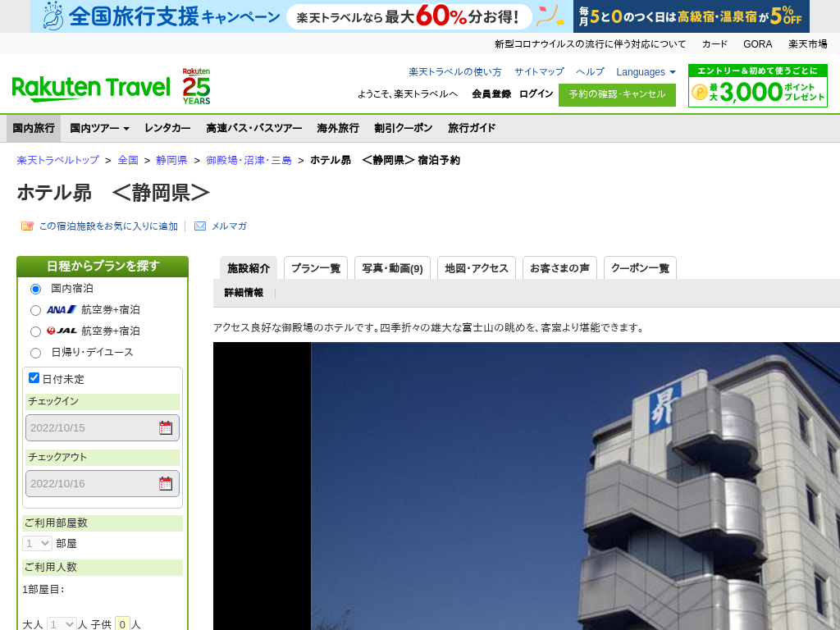Click the 全国 breadcrumb link
The height and width of the screenshot is (630, 840).
tap(128, 160)
